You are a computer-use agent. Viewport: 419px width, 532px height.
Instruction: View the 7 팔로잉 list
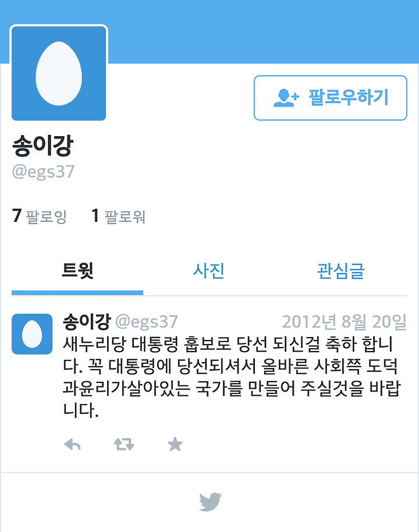coord(40,216)
